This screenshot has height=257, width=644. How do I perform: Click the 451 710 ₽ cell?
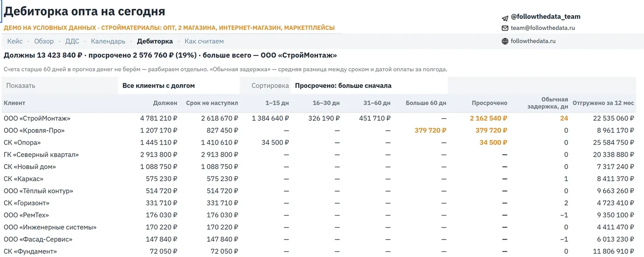click(x=374, y=118)
